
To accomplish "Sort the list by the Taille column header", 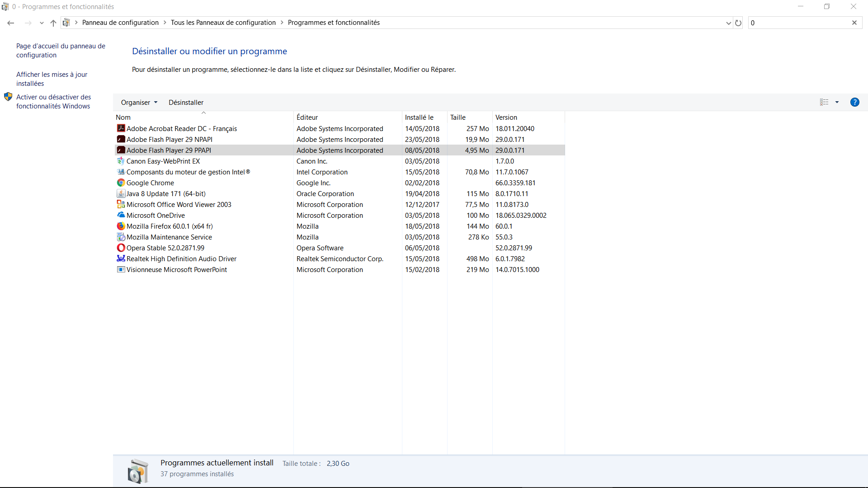I will [458, 117].
